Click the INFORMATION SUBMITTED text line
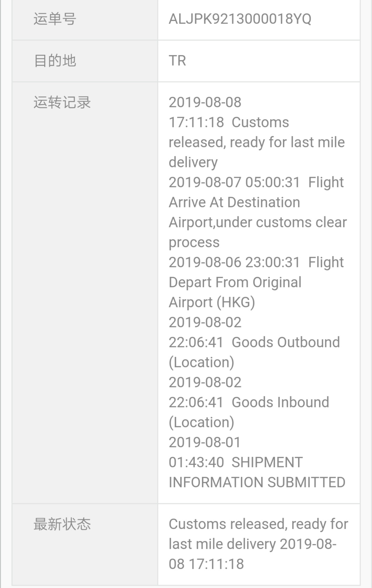The image size is (372, 588). click(x=257, y=482)
